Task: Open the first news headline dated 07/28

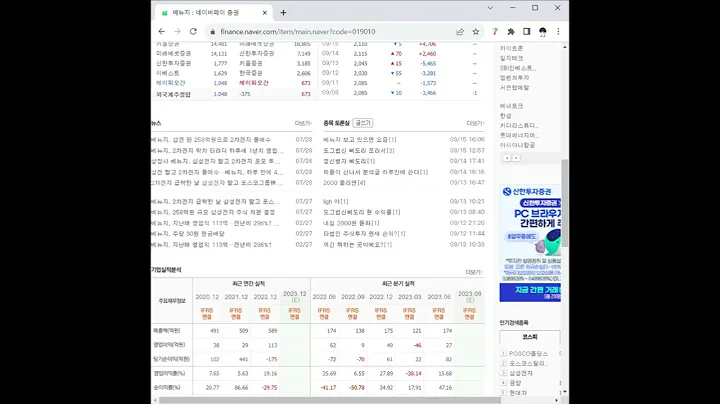Action: coord(211,140)
